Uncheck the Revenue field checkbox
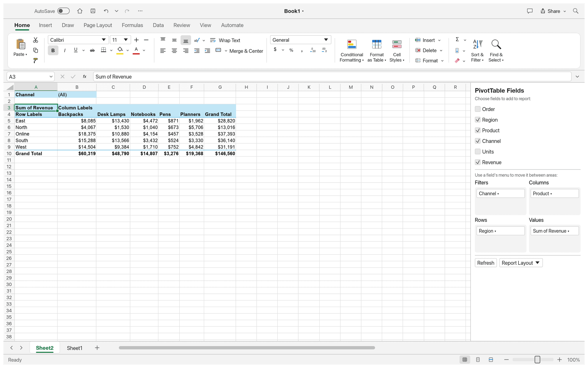The height and width of the screenshot is (368, 588). click(478, 162)
